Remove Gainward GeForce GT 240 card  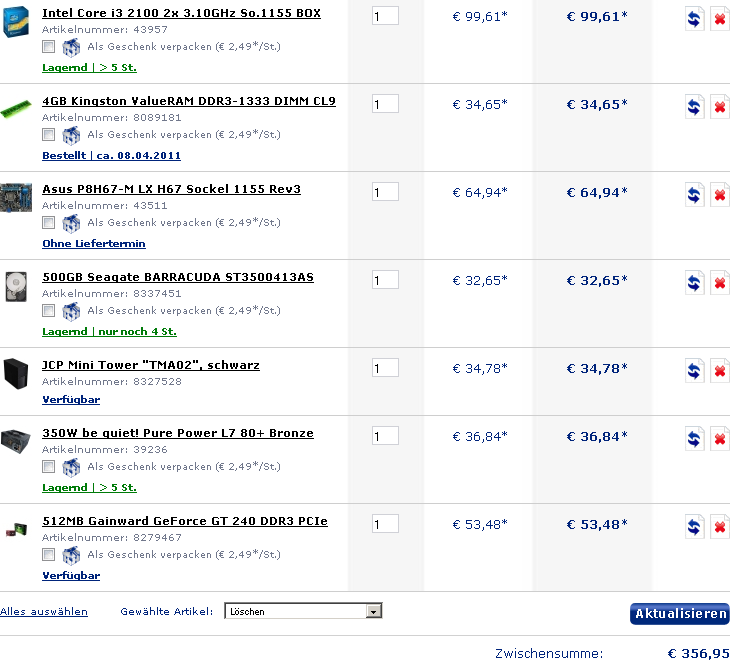pyautogui.click(x=720, y=527)
